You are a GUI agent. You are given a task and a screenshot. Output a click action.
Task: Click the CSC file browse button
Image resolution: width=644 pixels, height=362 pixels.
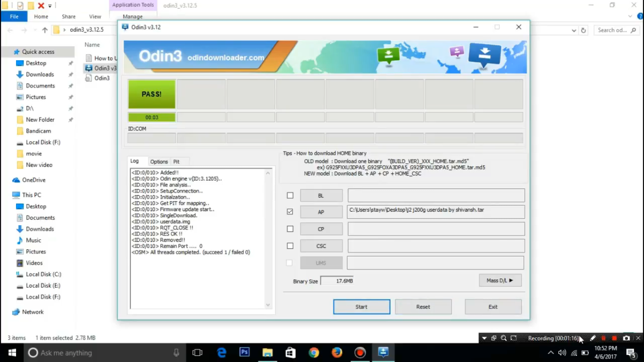pyautogui.click(x=321, y=246)
